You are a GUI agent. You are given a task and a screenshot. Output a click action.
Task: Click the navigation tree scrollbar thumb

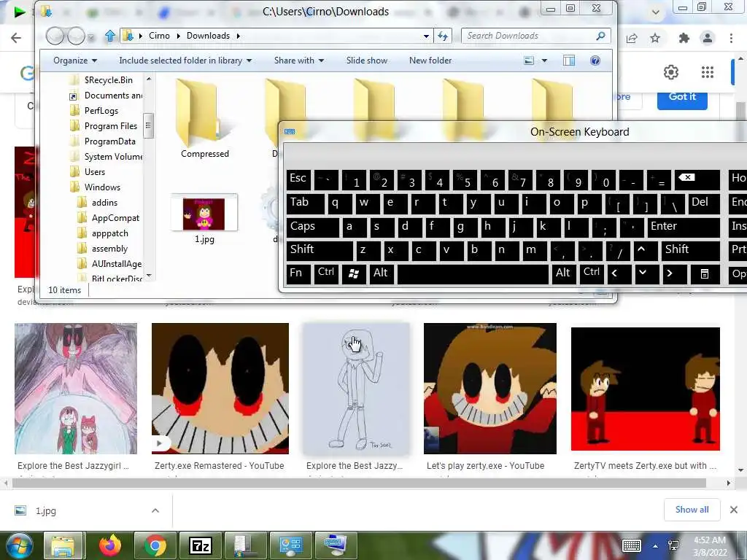(x=149, y=125)
